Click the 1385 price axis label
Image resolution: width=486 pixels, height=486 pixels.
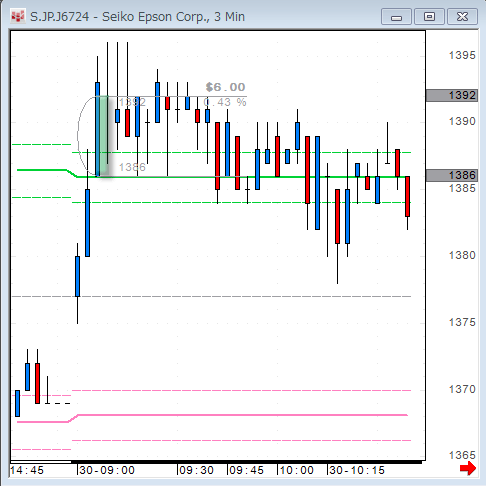pos(462,188)
